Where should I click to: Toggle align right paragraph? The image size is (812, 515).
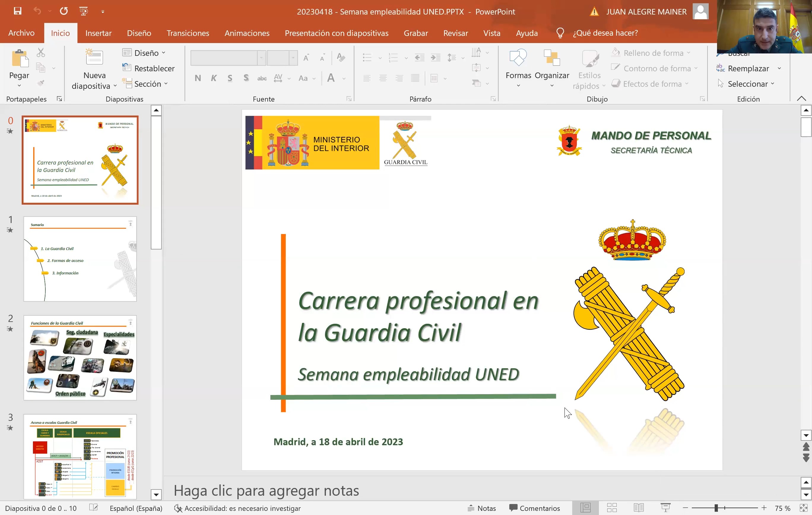(x=399, y=78)
